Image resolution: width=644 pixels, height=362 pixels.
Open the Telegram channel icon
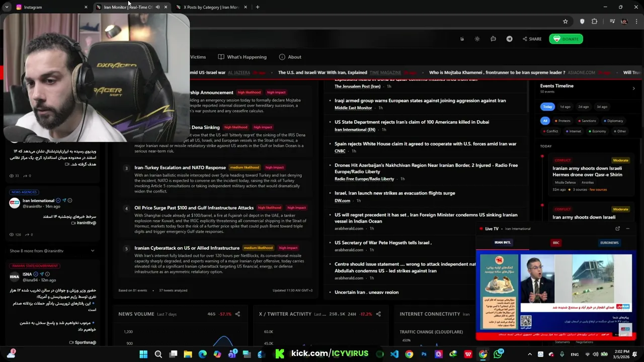pos(509,39)
